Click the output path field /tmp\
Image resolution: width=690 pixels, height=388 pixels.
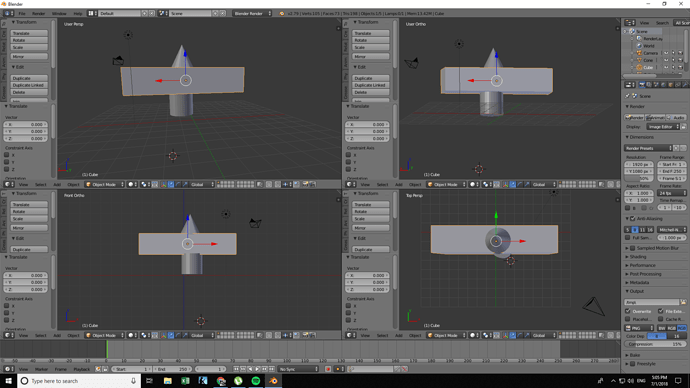click(652, 302)
